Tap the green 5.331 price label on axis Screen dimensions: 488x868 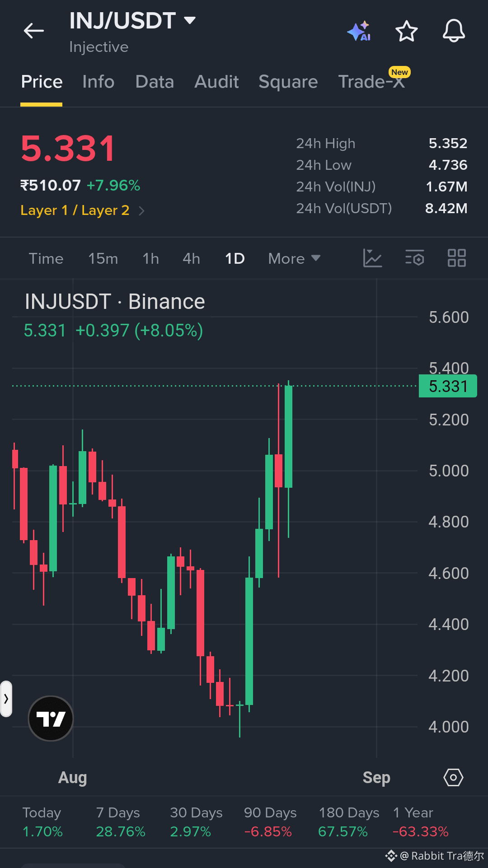[448, 386]
